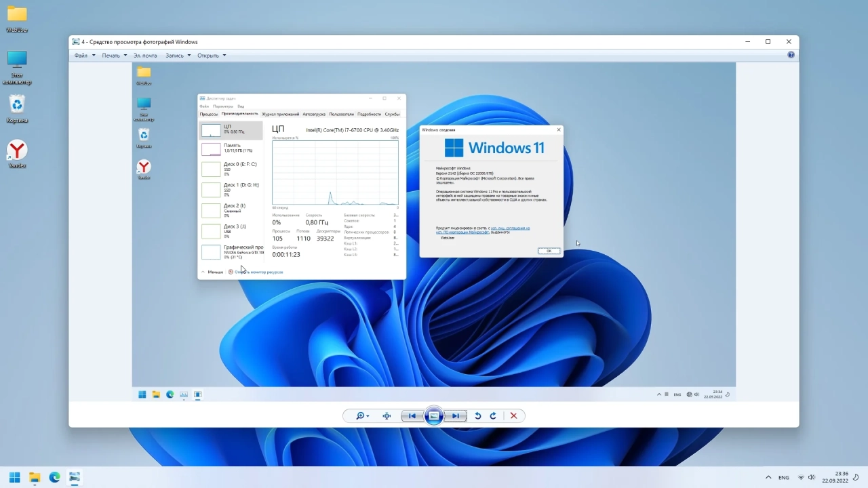The height and width of the screenshot is (488, 868).
Task: Open File Explorer from the taskbar
Action: point(35,477)
